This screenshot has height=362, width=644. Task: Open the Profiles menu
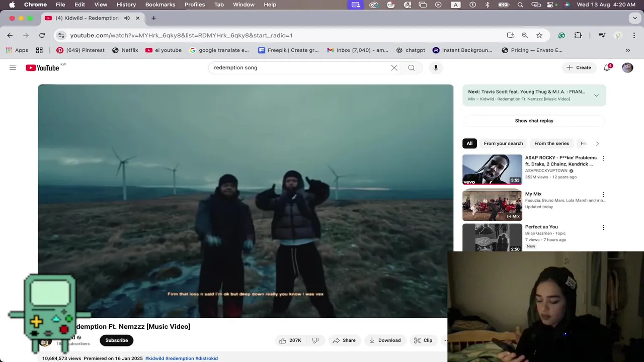[195, 5]
